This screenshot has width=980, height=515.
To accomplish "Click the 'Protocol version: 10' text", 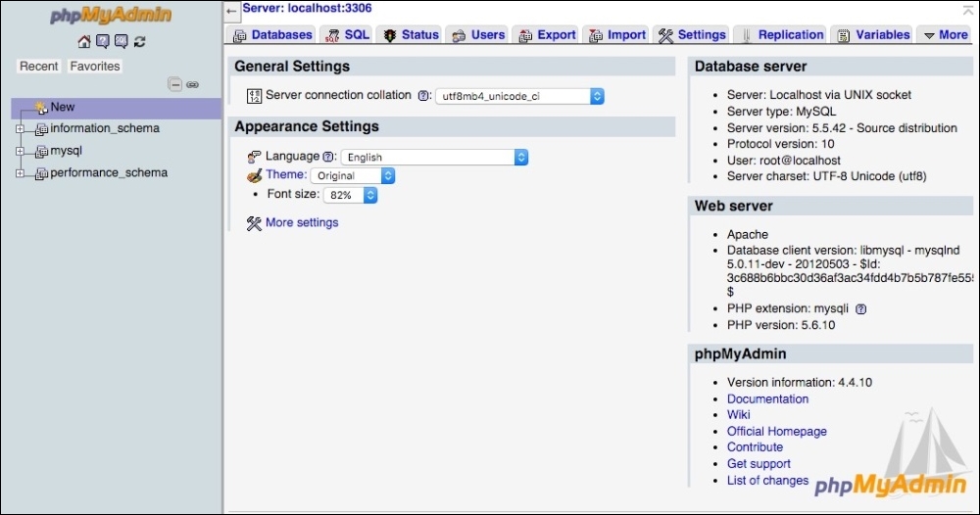I will point(781,144).
